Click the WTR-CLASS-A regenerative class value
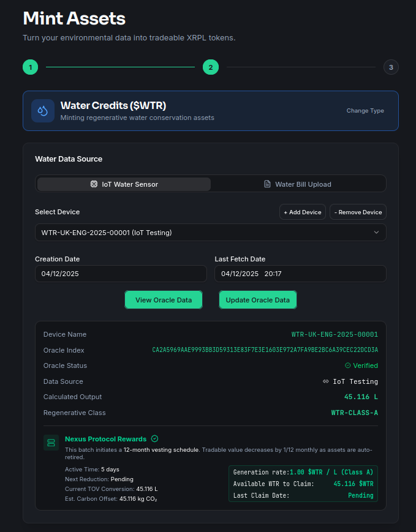The height and width of the screenshot is (532, 416). pyautogui.click(x=355, y=413)
